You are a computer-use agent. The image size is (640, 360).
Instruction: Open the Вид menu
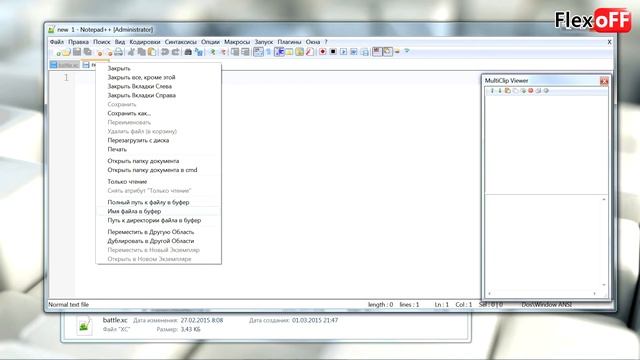tap(120, 42)
